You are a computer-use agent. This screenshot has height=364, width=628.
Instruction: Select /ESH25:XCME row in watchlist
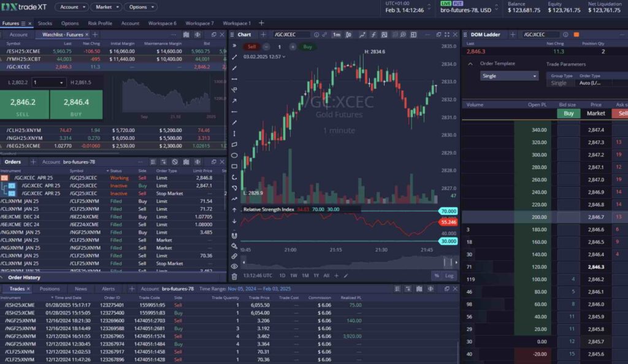tap(113, 51)
